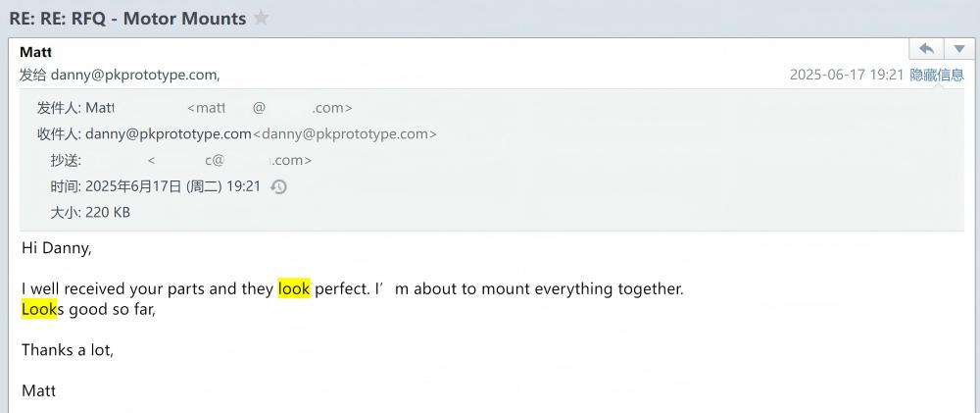Click the bracketed danny@pkprototype.com address in 收件人

[x=345, y=134]
